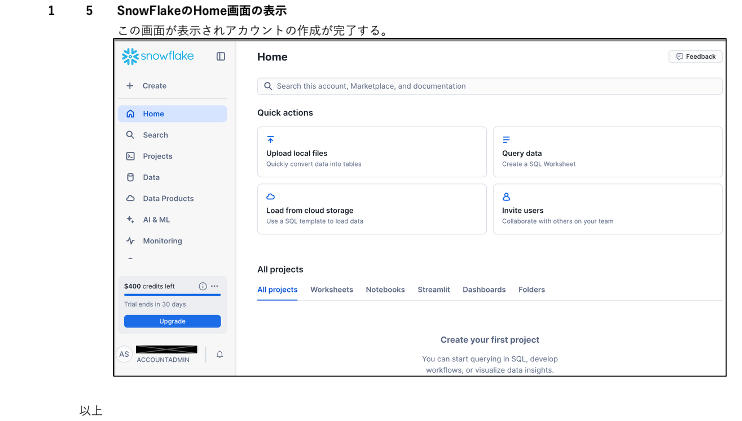Open the Invite users card
Image resolution: width=742 pixels, height=421 pixels.
pyautogui.click(x=608, y=209)
